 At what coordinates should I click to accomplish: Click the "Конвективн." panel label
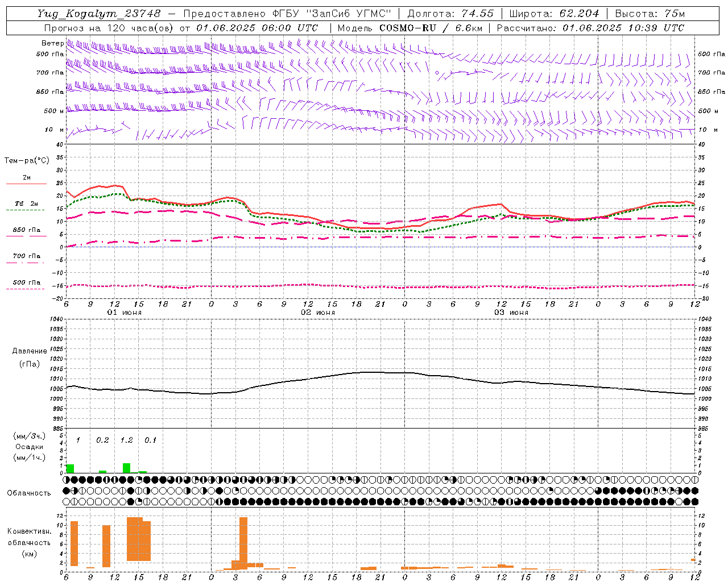(x=29, y=531)
